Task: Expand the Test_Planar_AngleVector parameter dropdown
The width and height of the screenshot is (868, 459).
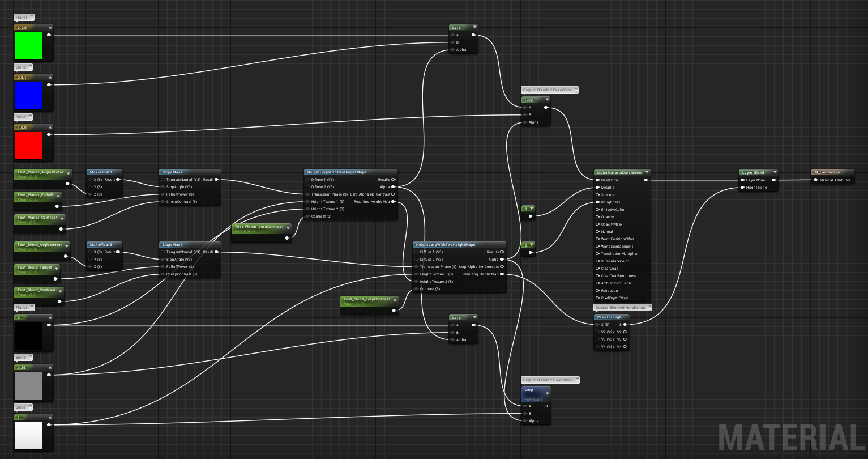Action: [68, 173]
